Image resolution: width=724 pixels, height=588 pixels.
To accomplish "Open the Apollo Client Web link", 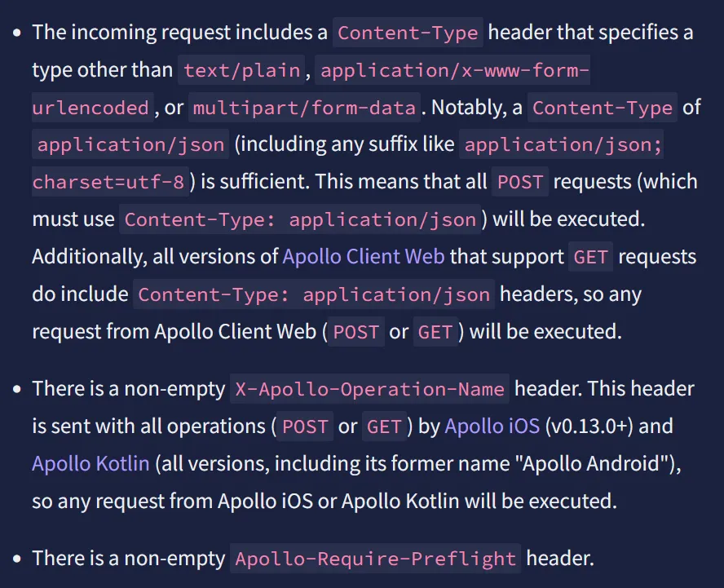I will [x=364, y=257].
